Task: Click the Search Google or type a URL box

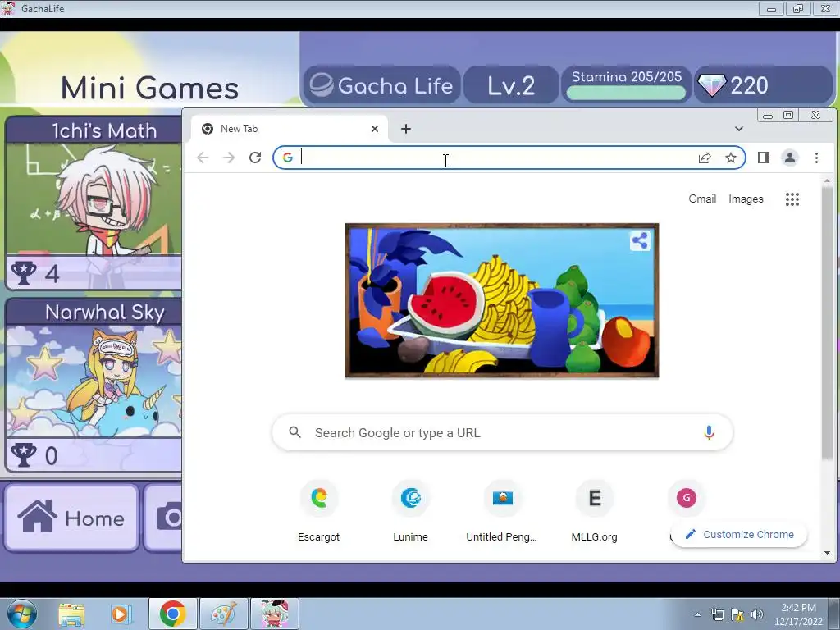Action: click(502, 432)
